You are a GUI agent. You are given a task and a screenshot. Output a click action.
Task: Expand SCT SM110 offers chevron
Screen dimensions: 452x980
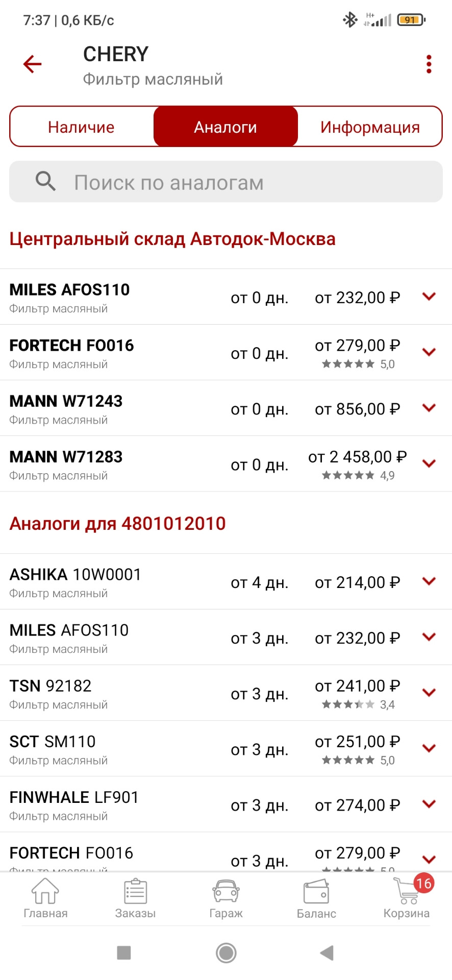click(429, 748)
